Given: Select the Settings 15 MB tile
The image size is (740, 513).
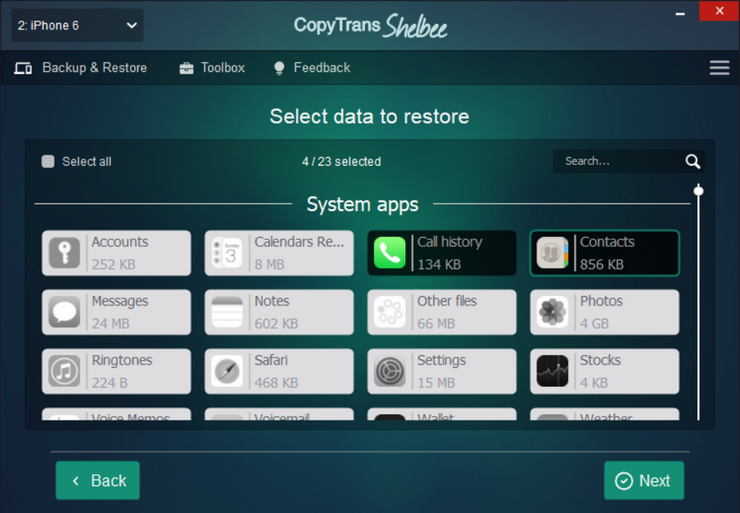Looking at the screenshot, I should point(442,371).
